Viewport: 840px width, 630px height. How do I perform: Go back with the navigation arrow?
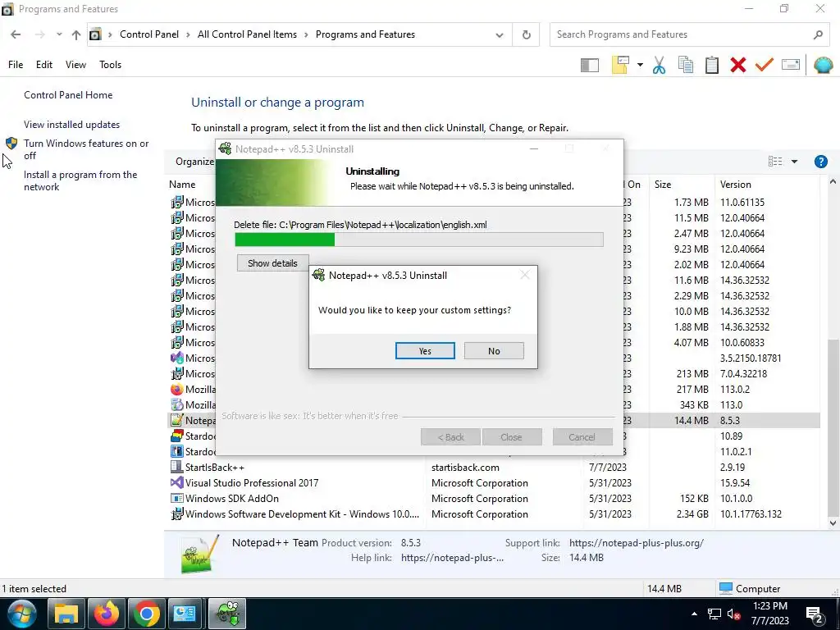pos(16,34)
